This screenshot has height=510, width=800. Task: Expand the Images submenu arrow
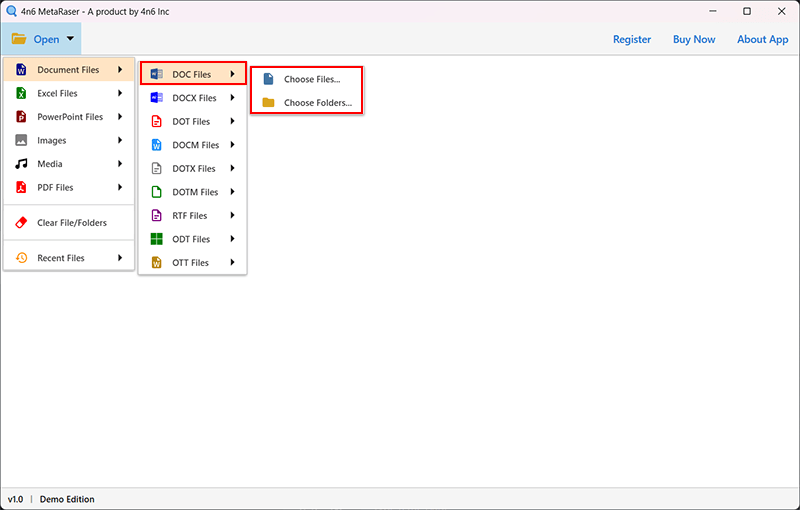pyautogui.click(x=120, y=140)
